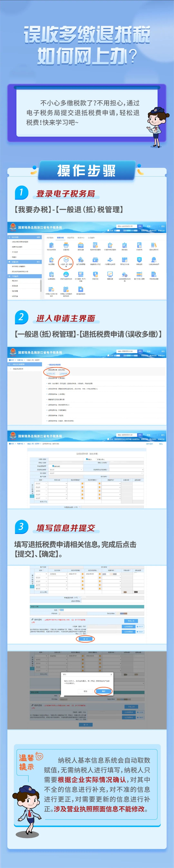Screen dimensions: 174x868
Task: Switch to the 我的信息 tab
Action: point(50,238)
